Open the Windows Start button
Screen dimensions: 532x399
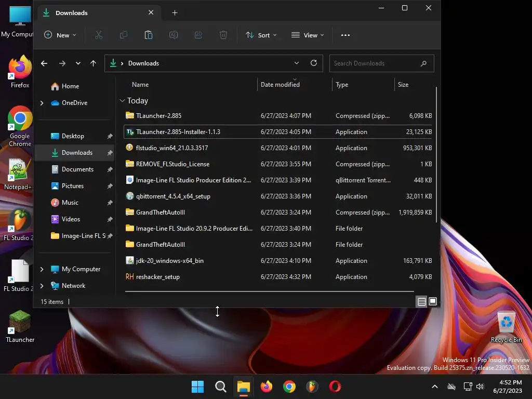(x=197, y=387)
